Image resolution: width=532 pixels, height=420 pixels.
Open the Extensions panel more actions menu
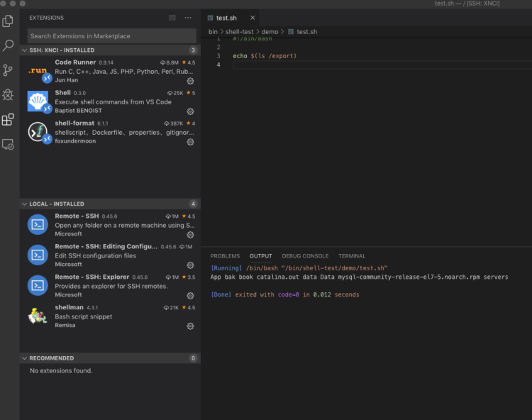(188, 18)
